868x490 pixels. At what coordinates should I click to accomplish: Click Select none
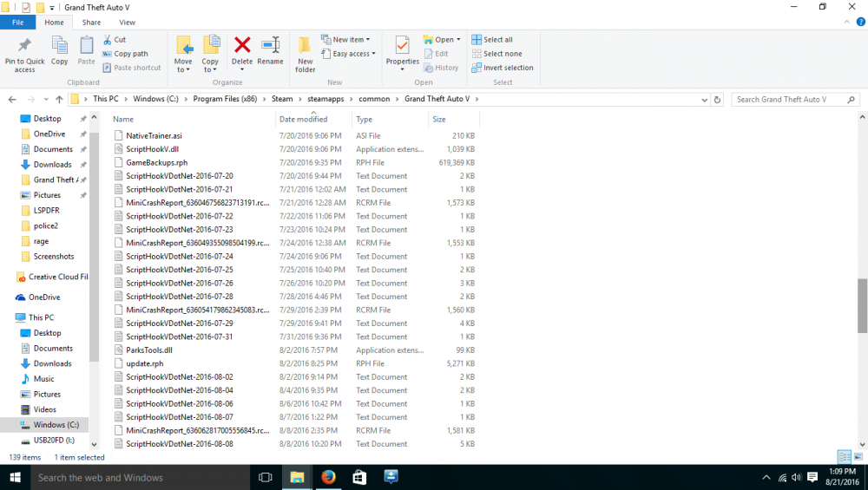pos(497,54)
